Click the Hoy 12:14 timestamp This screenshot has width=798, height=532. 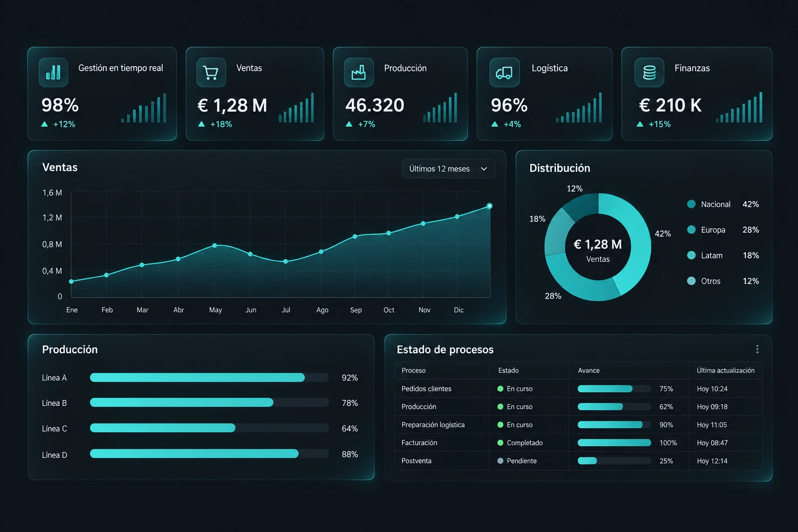point(712,461)
